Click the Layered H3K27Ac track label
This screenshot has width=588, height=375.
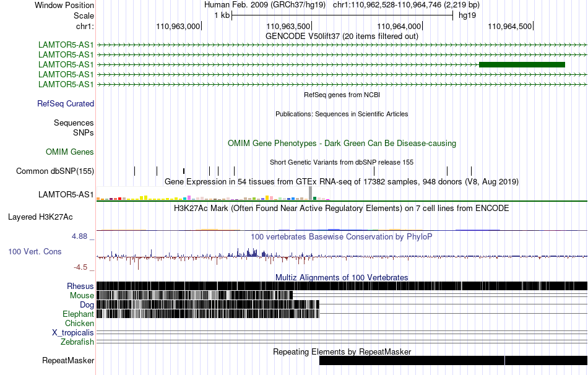tap(40, 217)
